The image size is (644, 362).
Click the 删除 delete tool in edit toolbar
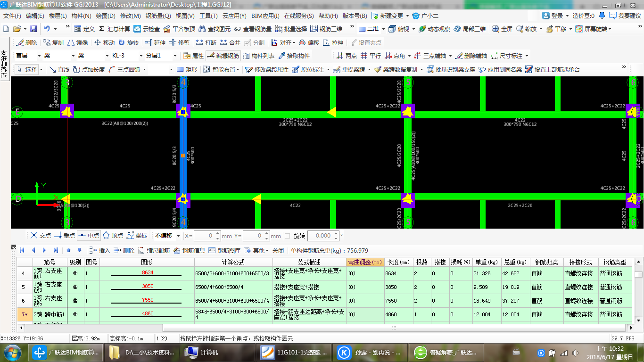tap(26, 42)
